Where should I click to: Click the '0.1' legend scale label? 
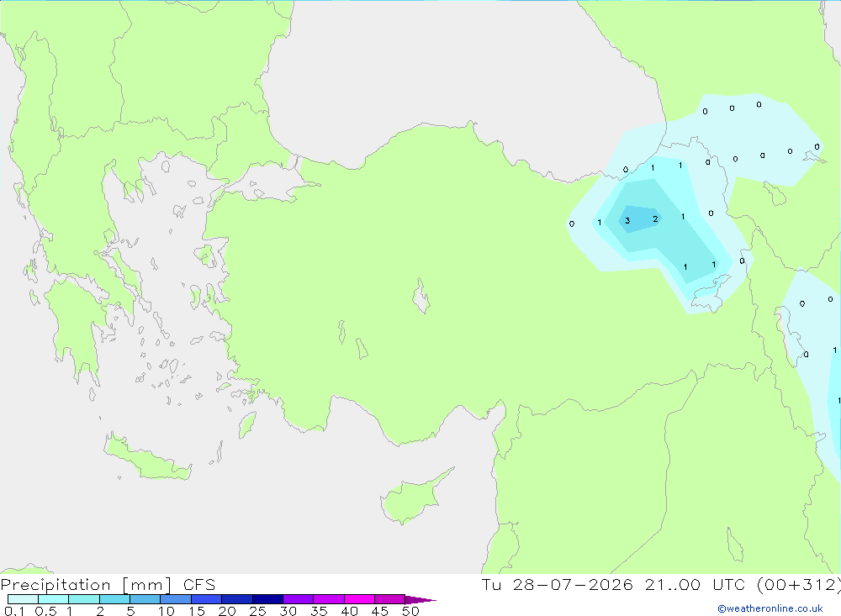[14, 611]
